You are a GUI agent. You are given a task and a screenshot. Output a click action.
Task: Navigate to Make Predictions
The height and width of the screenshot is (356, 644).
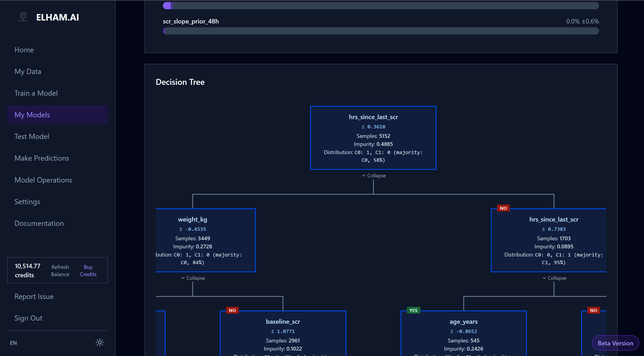pos(42,158)
